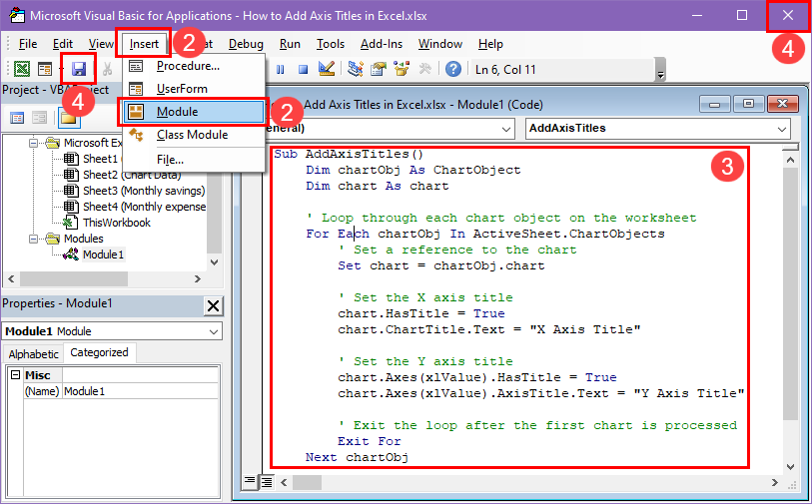Open the Debug menu
The image size is (812, 504).
246,44
